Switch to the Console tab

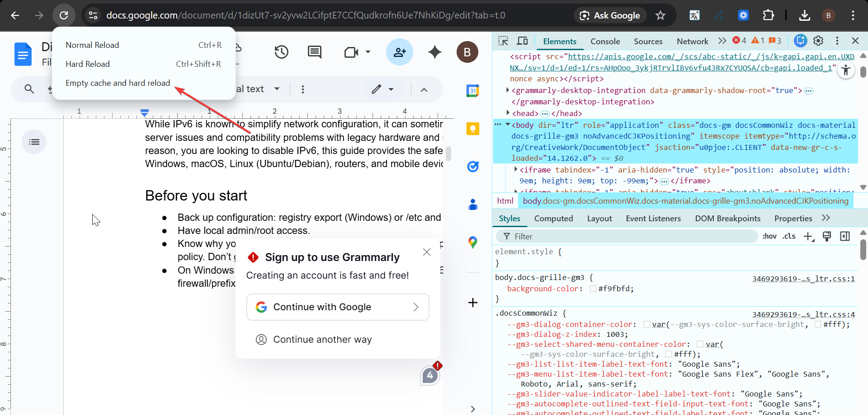coord(605,42)
